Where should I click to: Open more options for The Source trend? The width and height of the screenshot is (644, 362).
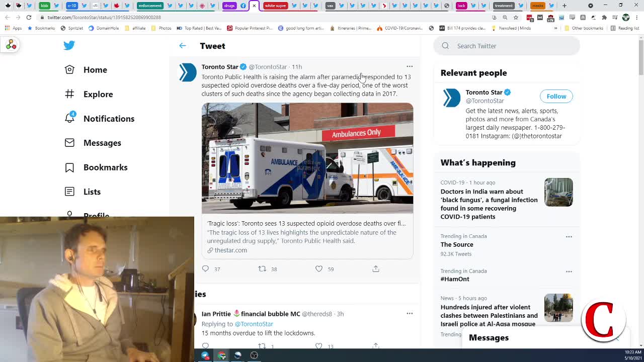point(569,236)
